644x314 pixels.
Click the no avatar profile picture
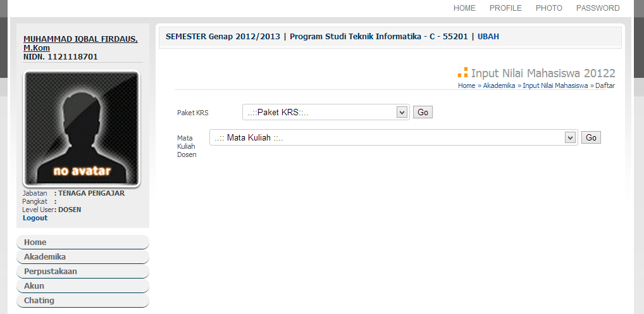click(x=82, y=129)
